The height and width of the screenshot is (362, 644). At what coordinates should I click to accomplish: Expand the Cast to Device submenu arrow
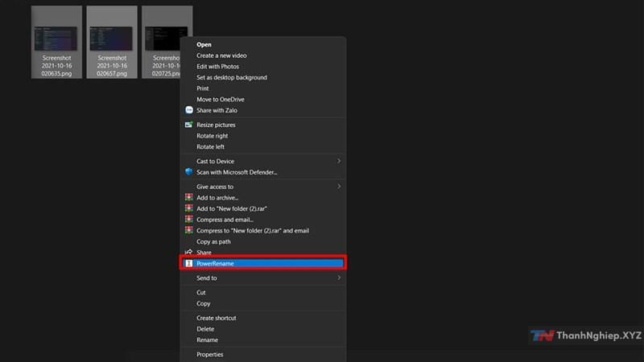coord(339,161)
